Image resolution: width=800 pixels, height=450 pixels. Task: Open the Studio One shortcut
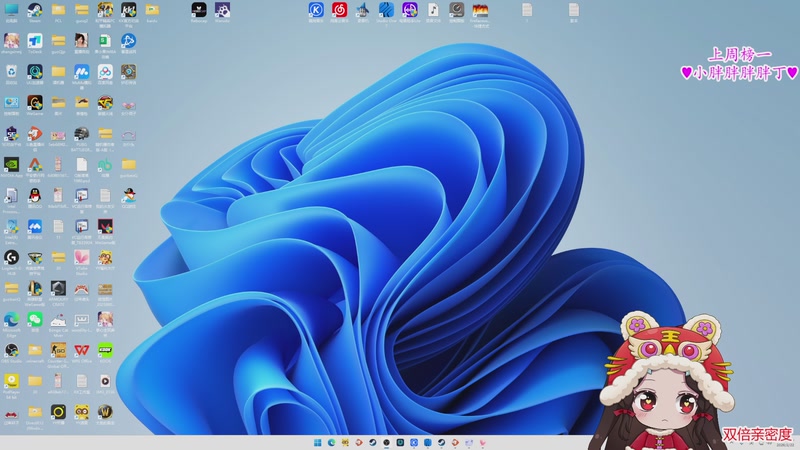click(x=386, y=10)
